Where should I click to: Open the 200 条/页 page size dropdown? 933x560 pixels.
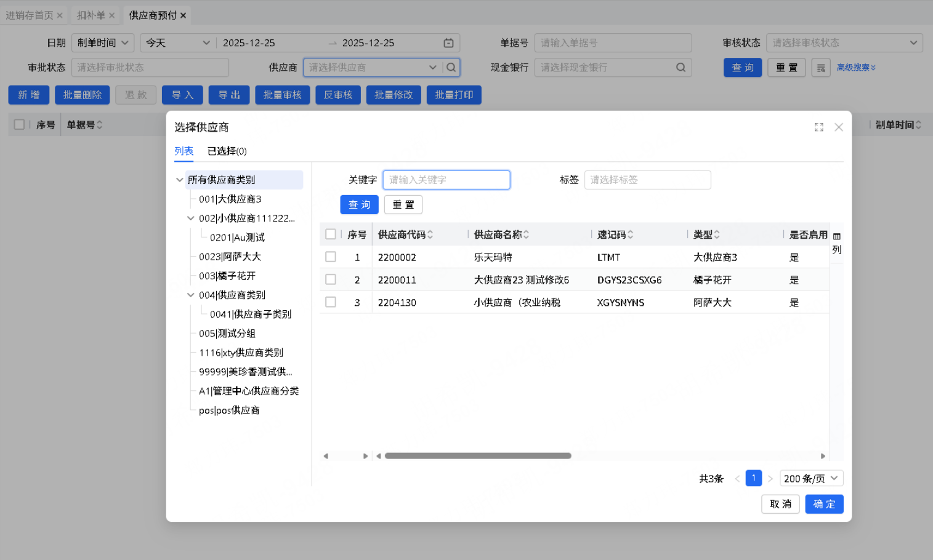(811, 479)
